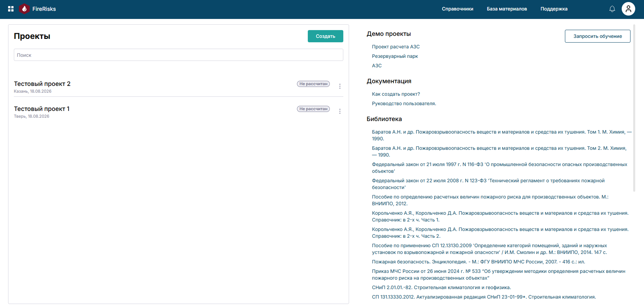Open options menu for Тестовый проект 1
This screenshot has height=306, width=644.
tap(340, 111)
